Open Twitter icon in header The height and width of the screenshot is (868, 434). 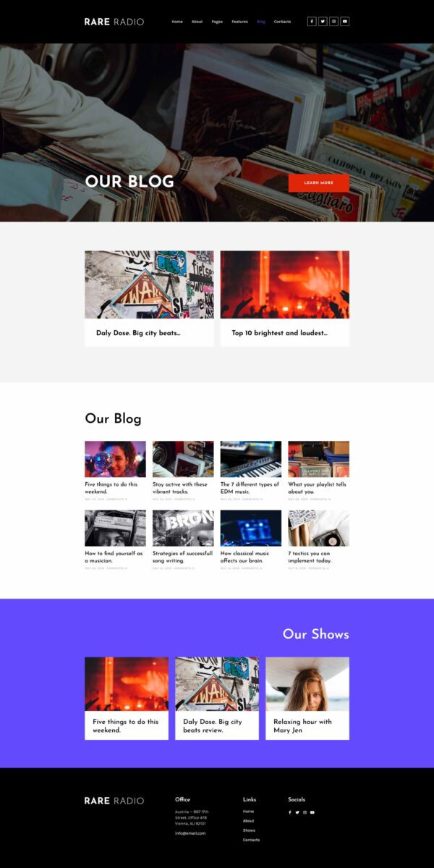[x=323, y=22]
